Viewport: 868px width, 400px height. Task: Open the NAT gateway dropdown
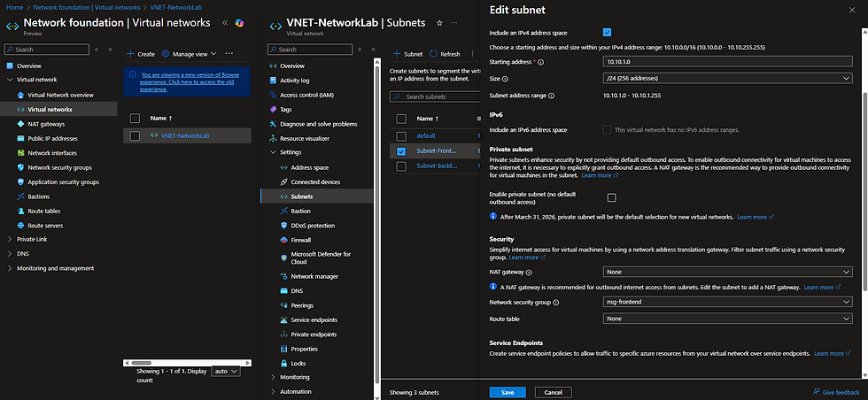coord(727,273)
